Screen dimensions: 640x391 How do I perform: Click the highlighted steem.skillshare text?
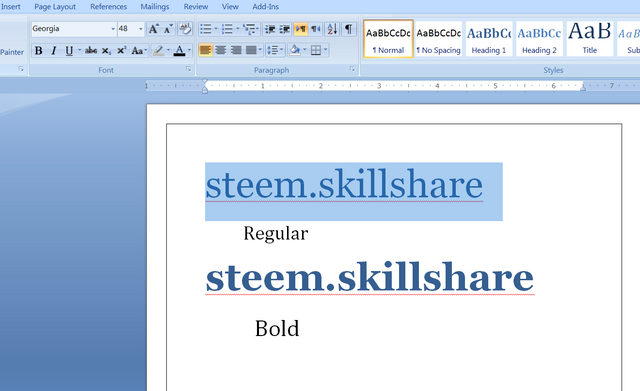tap(344, 184)
